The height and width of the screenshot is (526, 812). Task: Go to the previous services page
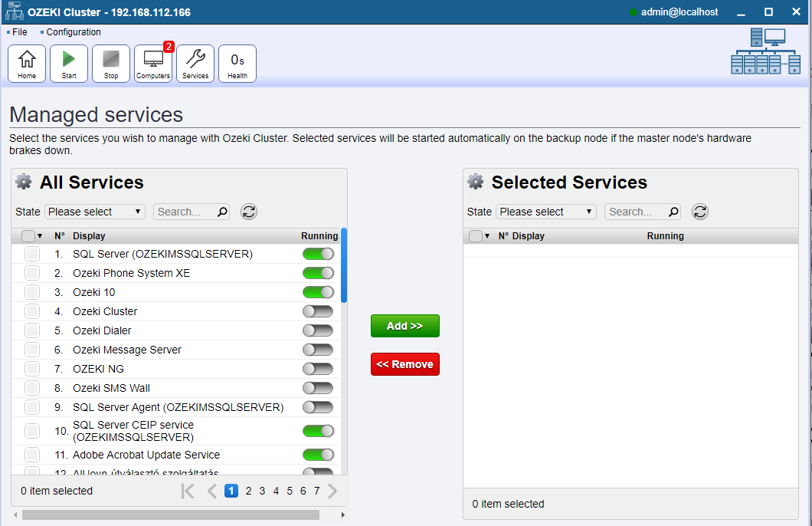point(211,491)
